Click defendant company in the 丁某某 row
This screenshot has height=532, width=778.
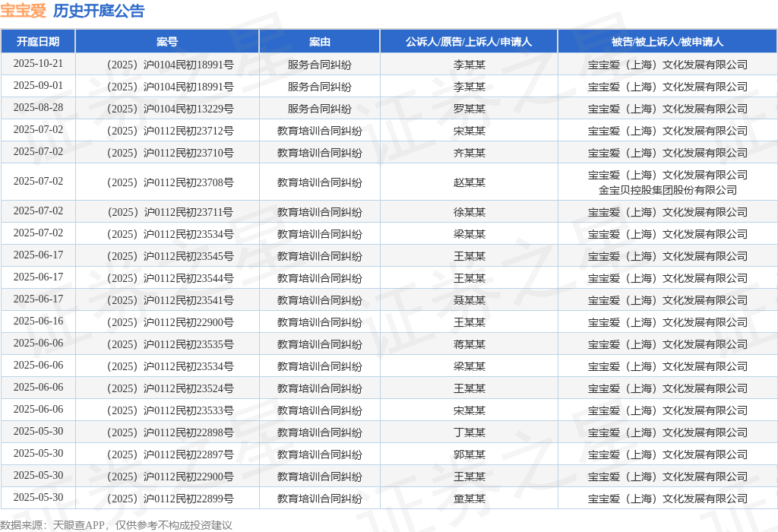[x=667, y=432]
